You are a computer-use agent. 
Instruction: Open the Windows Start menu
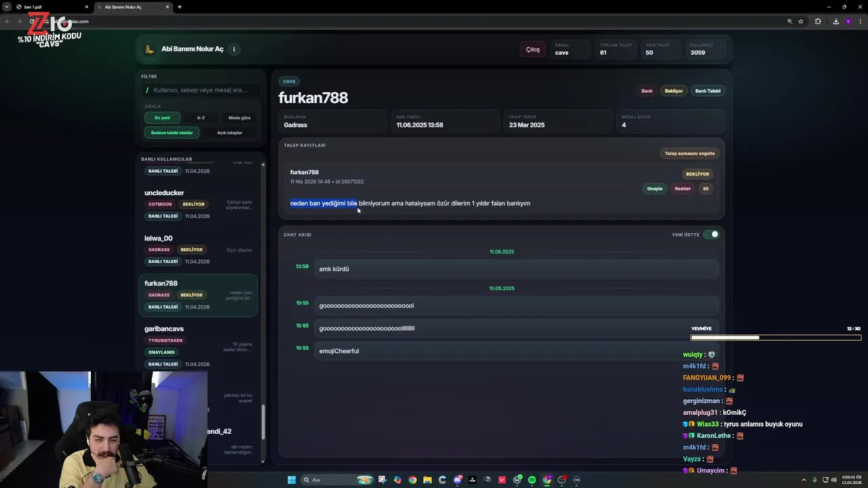pos(292,480)
